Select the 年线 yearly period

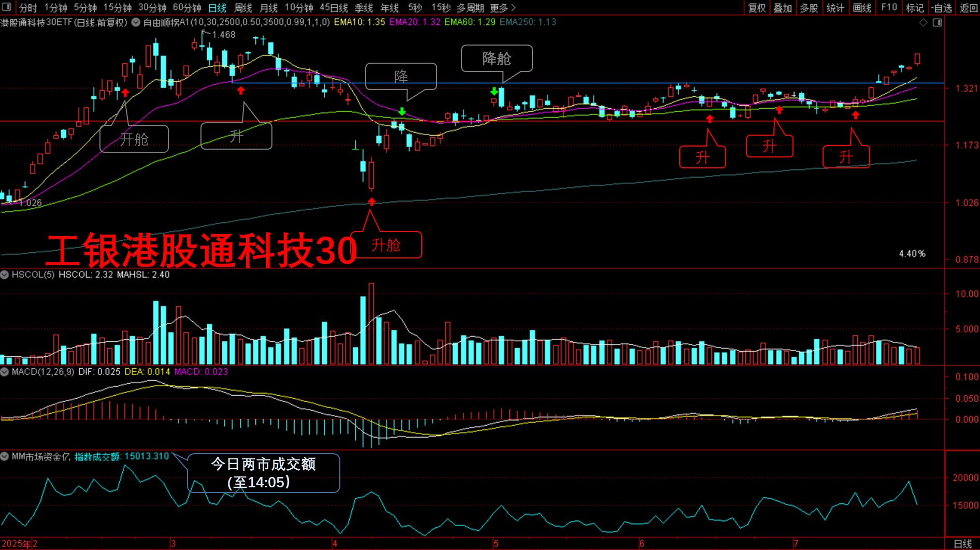[390, 8]
